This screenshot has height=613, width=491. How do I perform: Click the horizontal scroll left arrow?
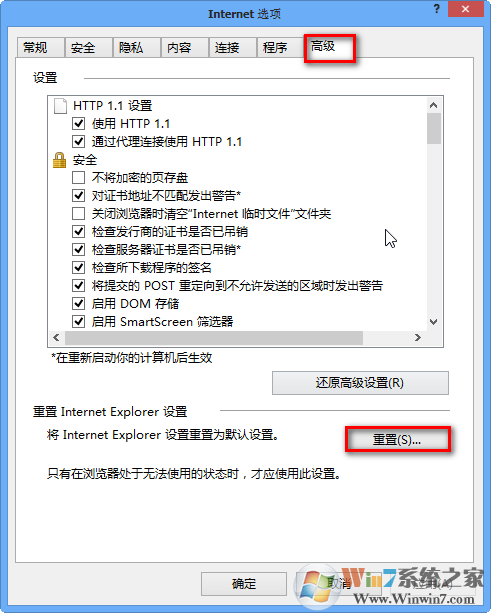point(56,337)
